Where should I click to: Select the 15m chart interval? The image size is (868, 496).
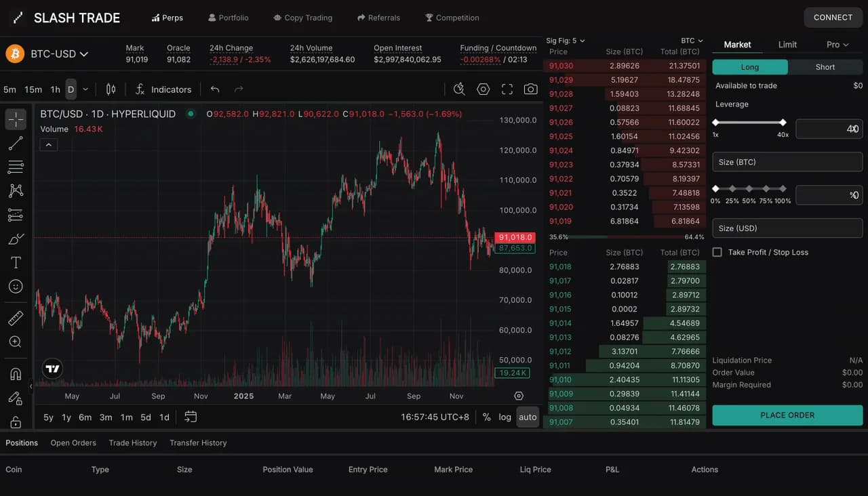point(33,89)
